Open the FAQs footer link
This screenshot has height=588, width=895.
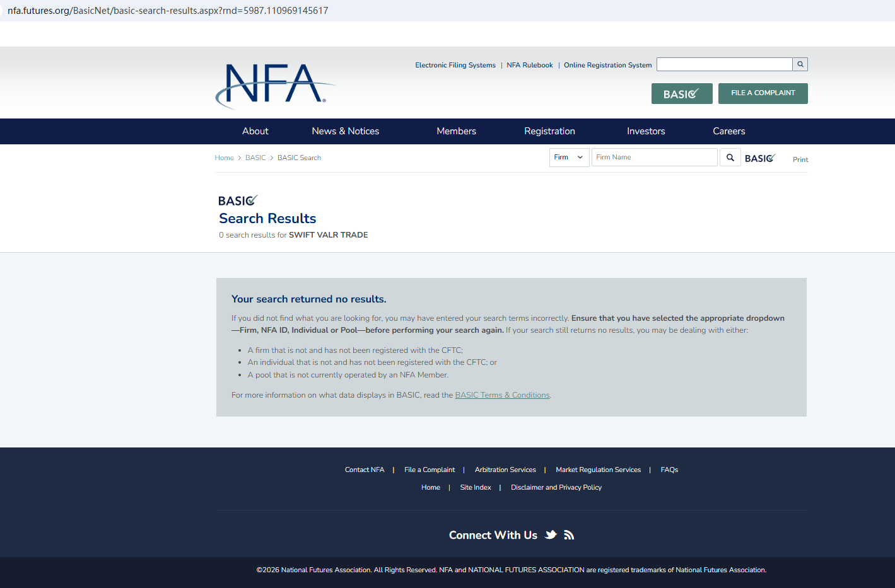[x=669, y=470]
